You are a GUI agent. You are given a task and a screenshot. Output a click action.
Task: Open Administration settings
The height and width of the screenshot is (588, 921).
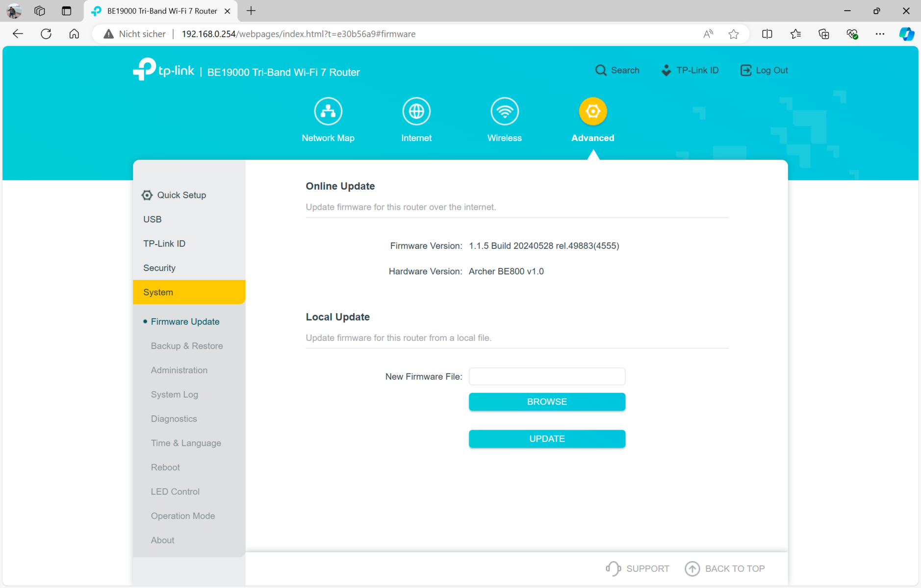[x=179, y=370]
